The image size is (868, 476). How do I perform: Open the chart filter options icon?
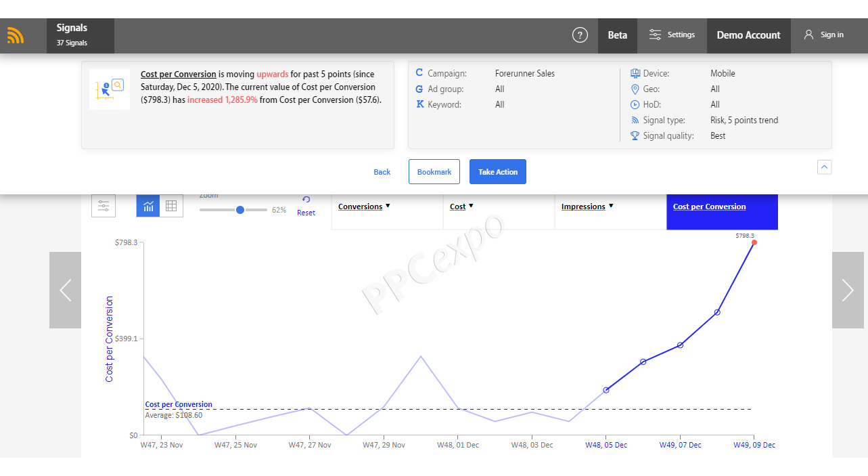tap(104, 206)
